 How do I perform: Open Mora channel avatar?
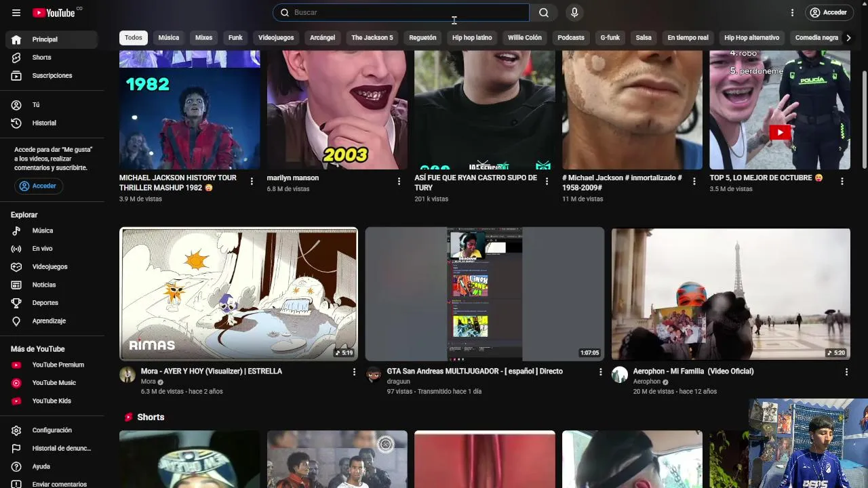(127, 375)
